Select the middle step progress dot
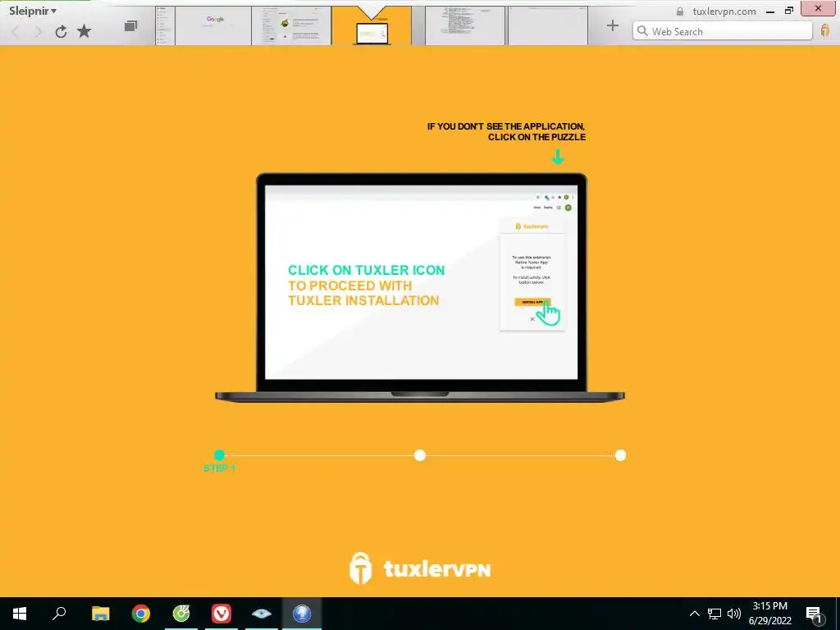 pos(420,455)
